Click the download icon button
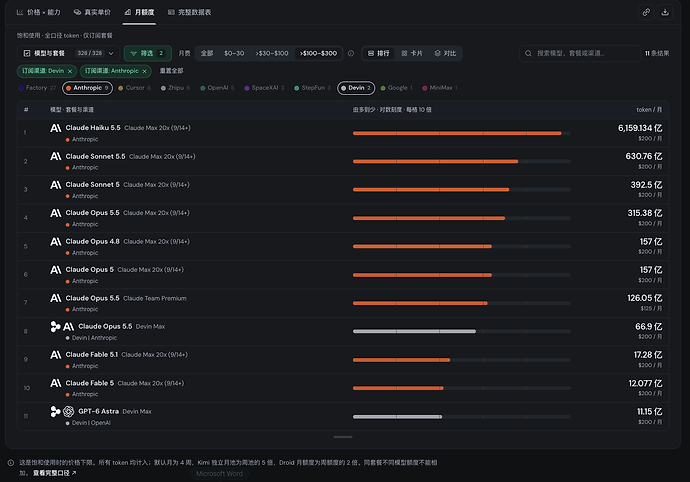 pyautogui.click(x=665, y=12)
